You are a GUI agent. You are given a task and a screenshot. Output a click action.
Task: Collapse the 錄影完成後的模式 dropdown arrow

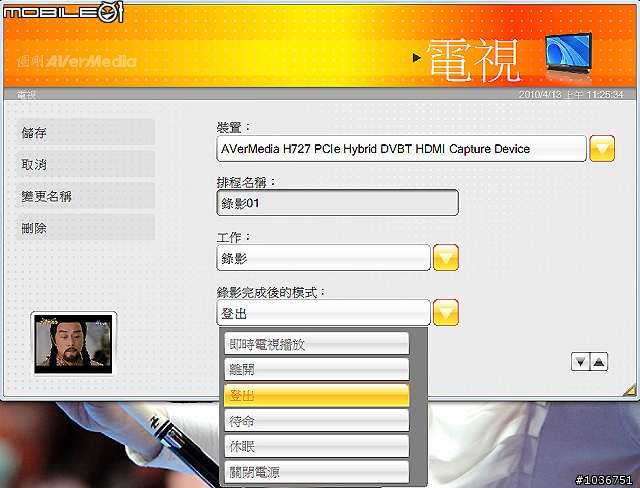coord(446,313)
